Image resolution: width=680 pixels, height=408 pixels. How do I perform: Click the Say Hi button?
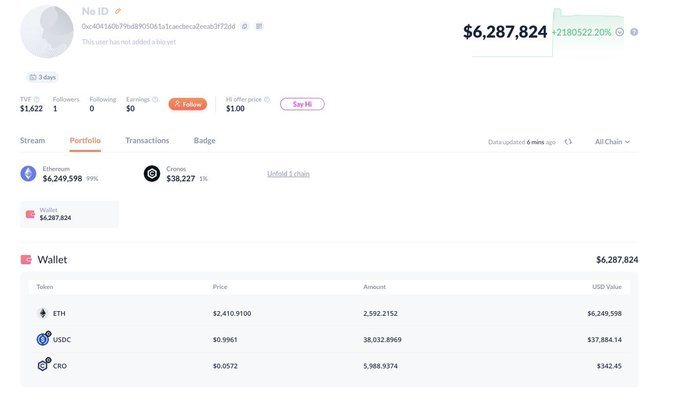point(302,104)
